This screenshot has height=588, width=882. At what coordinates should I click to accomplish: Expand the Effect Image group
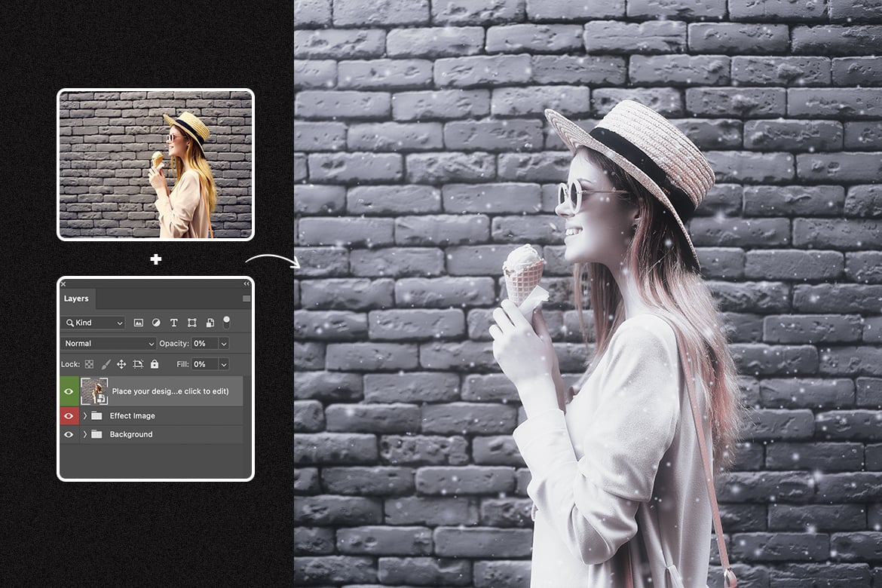tap(85, 416)
